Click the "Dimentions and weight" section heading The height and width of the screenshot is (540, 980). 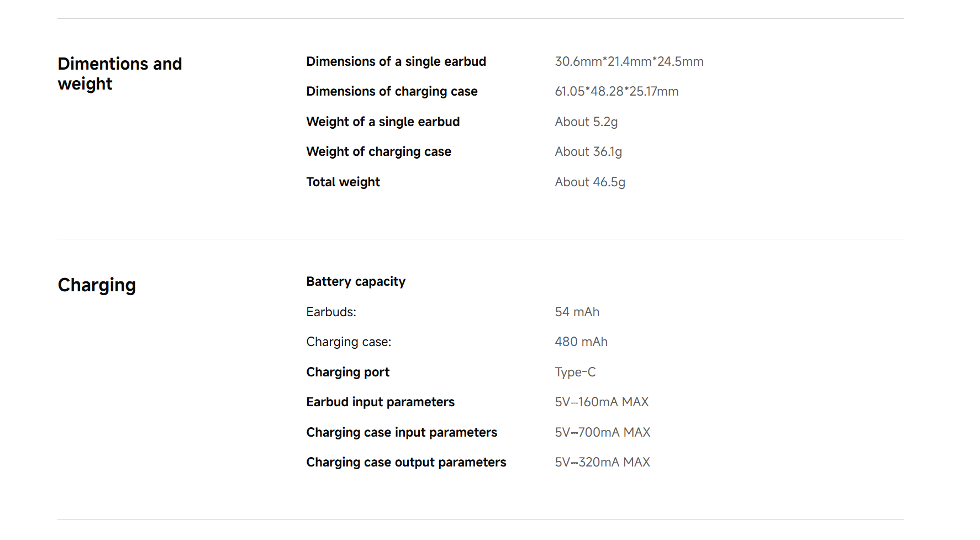(x=120, y=74)
